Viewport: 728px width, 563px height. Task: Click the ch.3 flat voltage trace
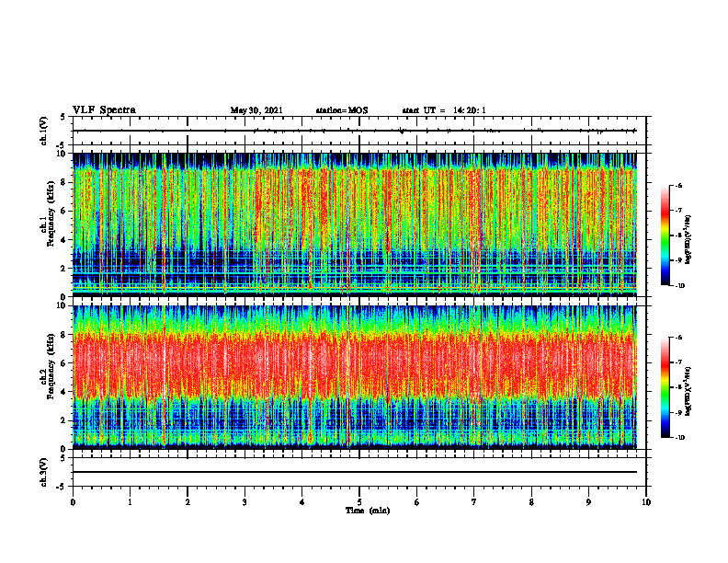pyautogui.click(x=355, y=472)
